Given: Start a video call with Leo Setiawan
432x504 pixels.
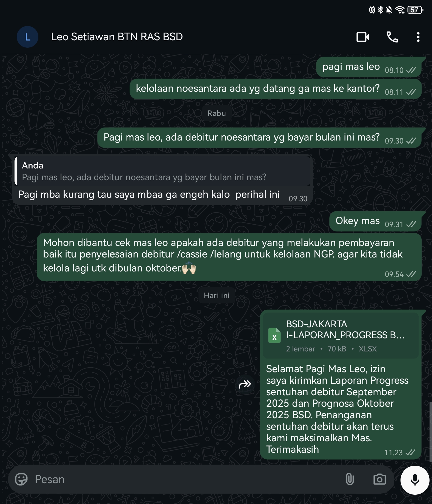Looking at the screenshot, I should coord(363,37).
